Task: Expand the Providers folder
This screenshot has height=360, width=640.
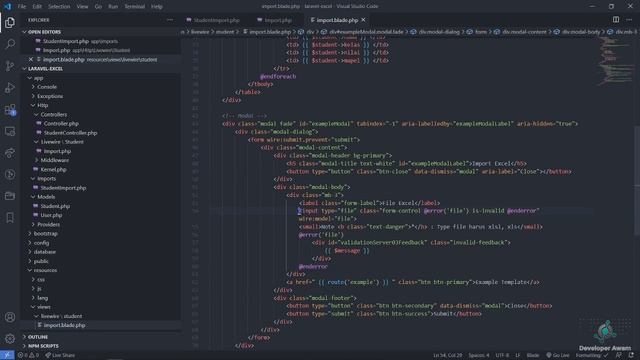Action: pyautogui.click(x=100, y=224)
